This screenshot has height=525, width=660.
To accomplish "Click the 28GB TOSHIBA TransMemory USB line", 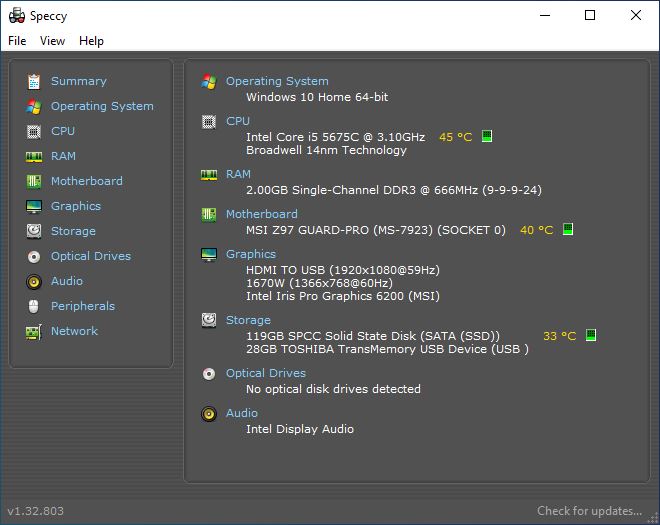I will click(387, 349).
